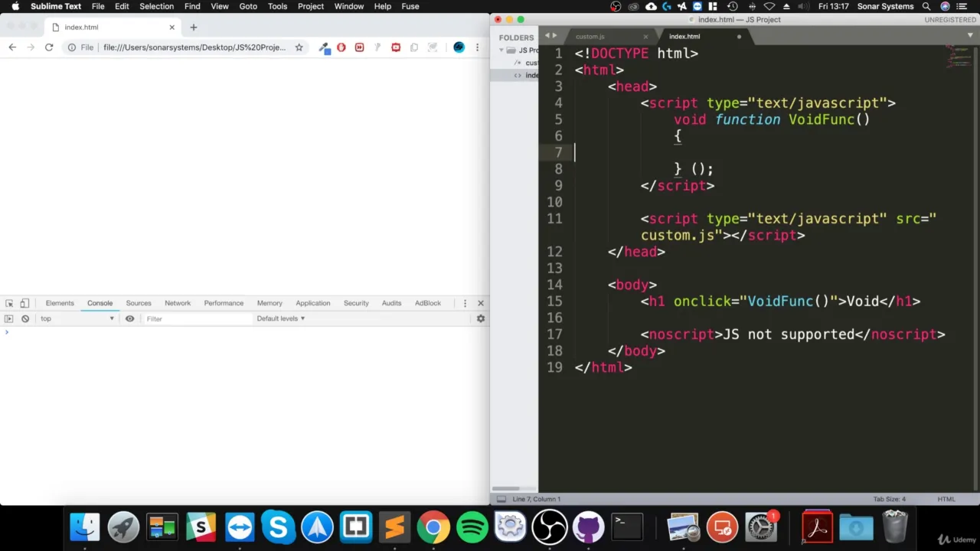The width and height of the screenshot is (980, 551).
Task: Open System Preferences from the Dock
Action: [761, 527]
